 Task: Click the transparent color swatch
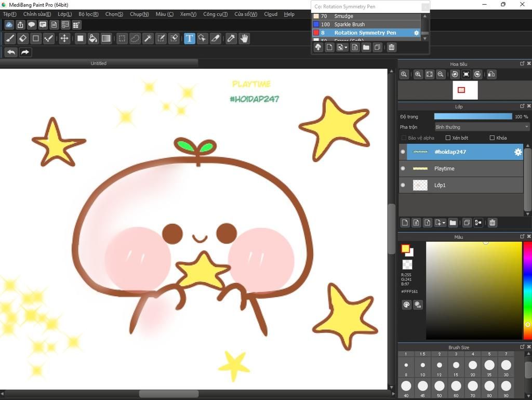coord(407,264)
